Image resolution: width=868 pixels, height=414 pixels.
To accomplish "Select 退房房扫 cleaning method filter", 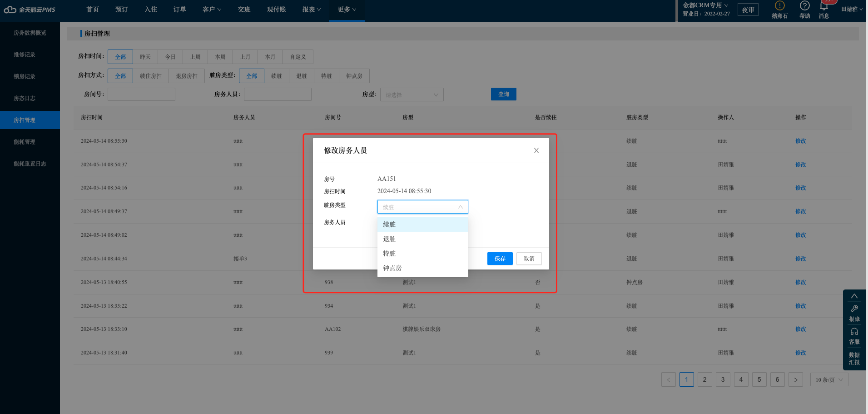I will 187,76.
